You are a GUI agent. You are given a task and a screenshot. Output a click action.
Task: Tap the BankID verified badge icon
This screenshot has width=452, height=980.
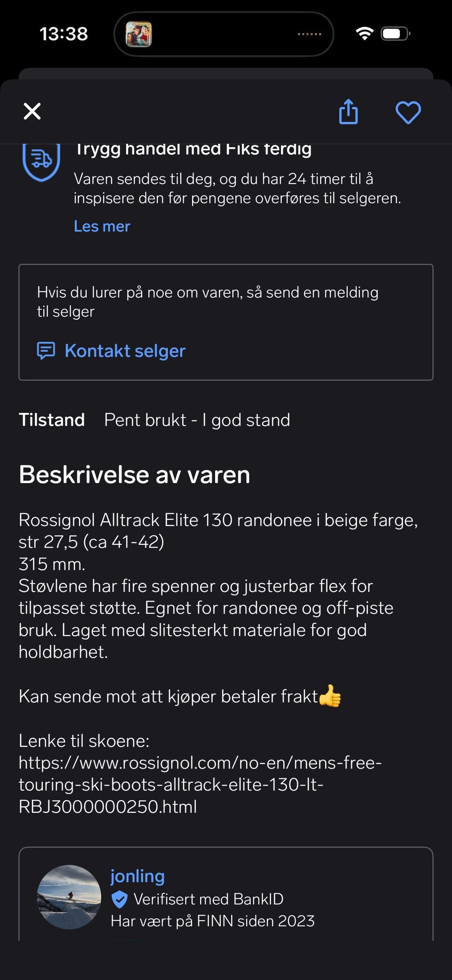[119, 899]
